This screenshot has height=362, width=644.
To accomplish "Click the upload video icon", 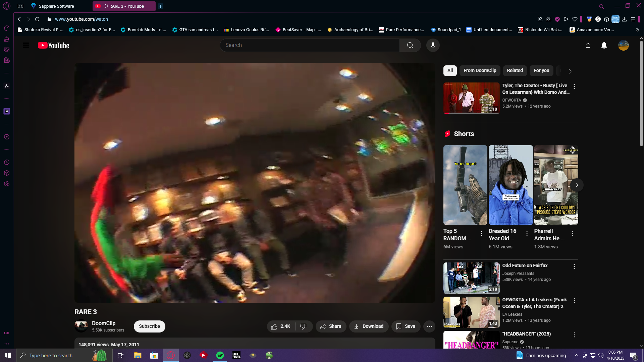I will pos(588,45).
